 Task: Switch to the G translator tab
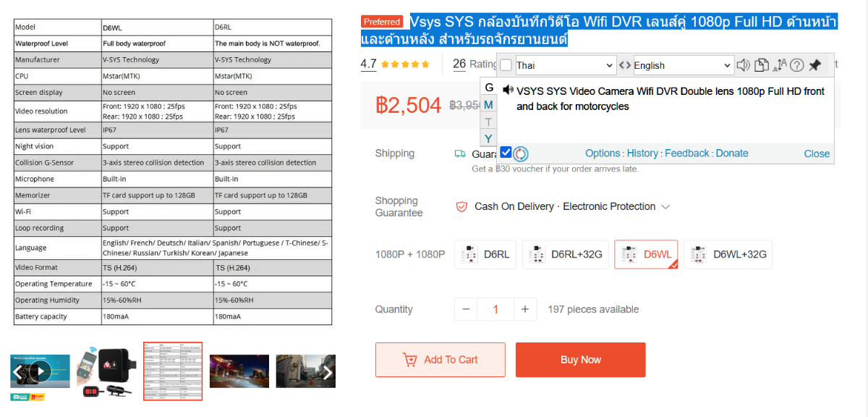pos(489,88)
